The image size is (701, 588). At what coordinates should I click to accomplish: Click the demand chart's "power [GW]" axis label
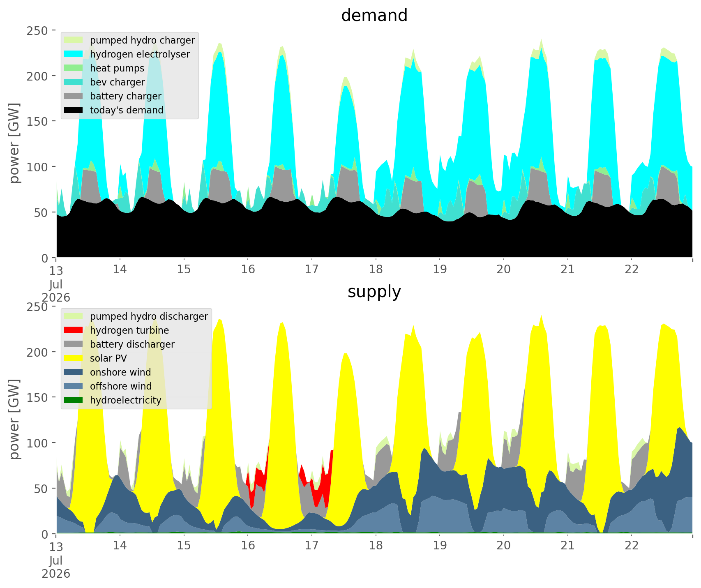pyautogui.click(x=15, y=143)
